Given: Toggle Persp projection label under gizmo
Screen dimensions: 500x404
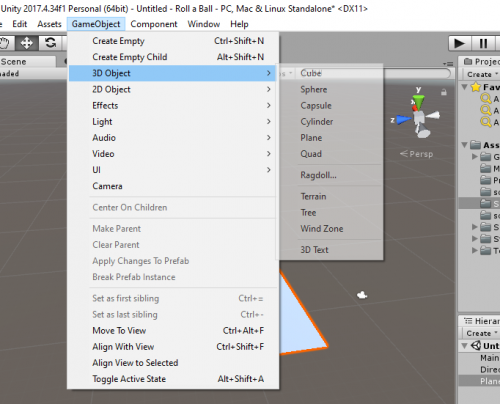Looking at the screenshot, I should pyautogui.click(x=417, y=154).
